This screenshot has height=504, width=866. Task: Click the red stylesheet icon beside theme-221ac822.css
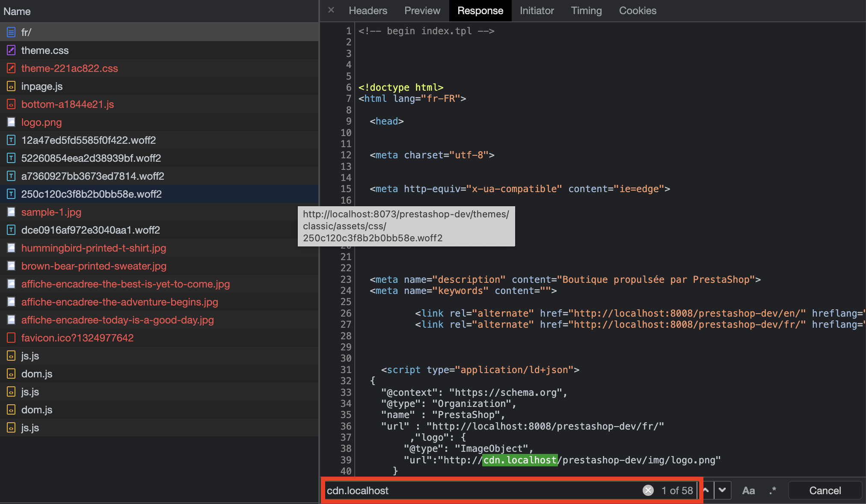11,68
